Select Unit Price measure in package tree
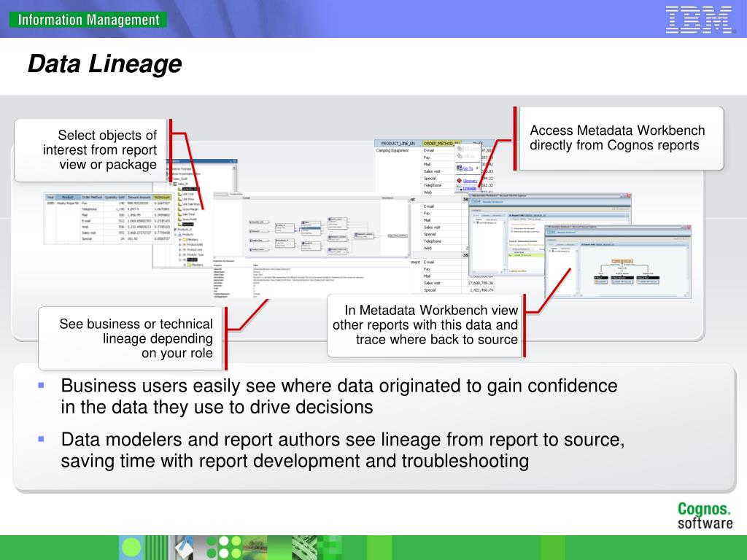 (x=188, y=199)
